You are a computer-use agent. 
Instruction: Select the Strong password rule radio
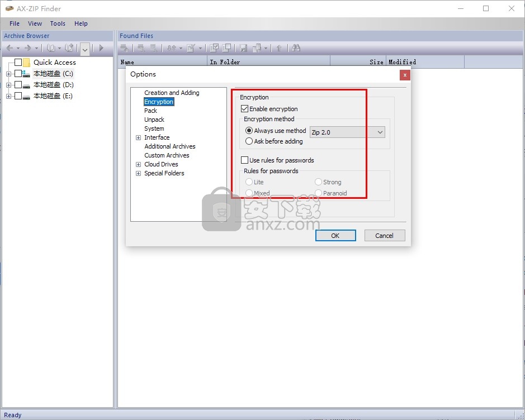pyautogui.click(x=318, y=182)
